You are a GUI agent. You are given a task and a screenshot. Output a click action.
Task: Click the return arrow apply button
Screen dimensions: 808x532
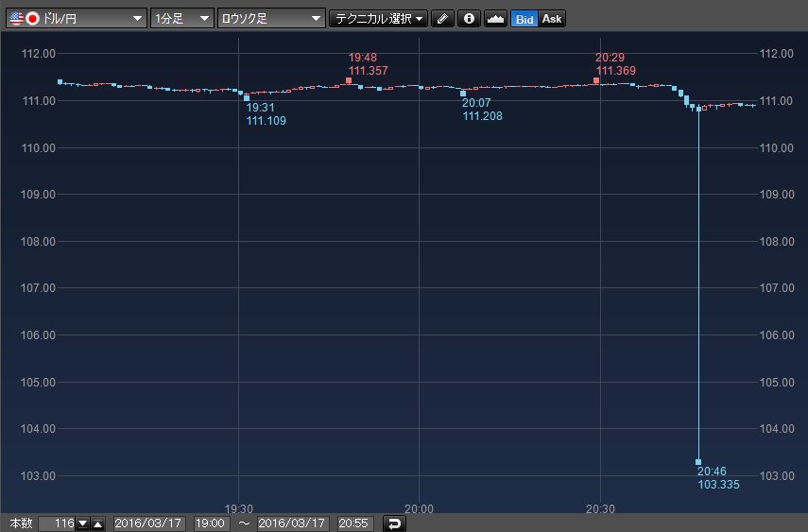(x=394, y=523)
